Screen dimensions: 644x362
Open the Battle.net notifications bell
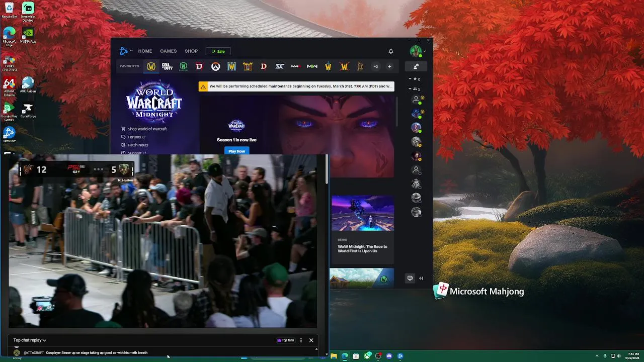coord(390,51)
